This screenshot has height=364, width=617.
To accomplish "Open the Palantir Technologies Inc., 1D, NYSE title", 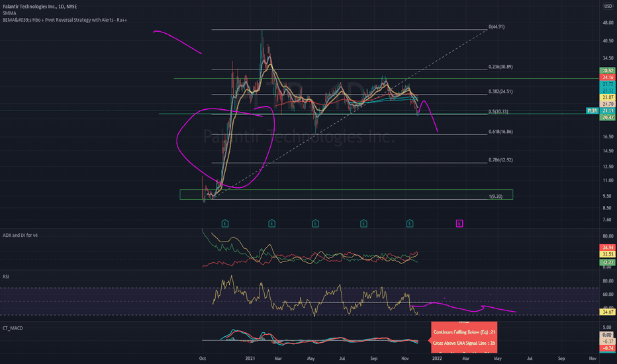I will tap(40, 7).
